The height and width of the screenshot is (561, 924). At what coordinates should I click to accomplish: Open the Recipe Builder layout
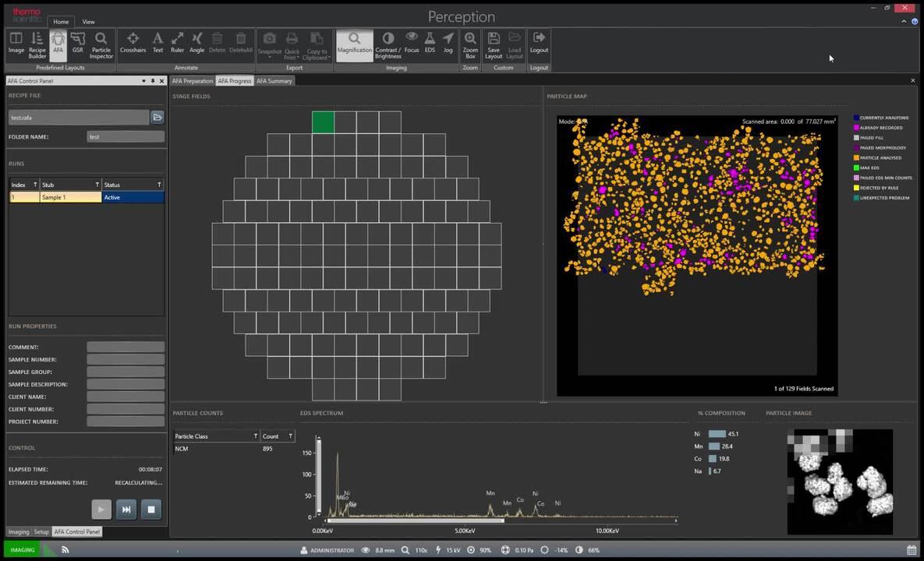[37, 45]
